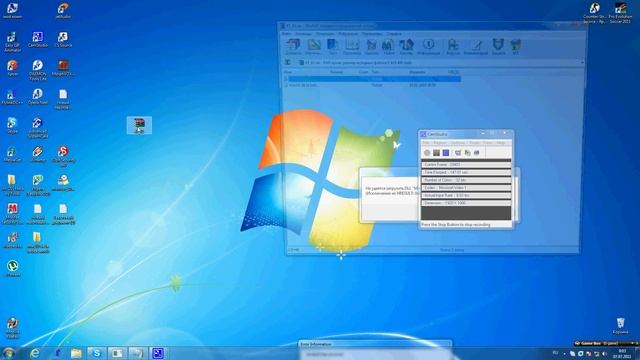The width and height of the screenshot is (640, 360).
Task: Click the SFX icon in WinRAR toolbar
Action: [516, 47]
